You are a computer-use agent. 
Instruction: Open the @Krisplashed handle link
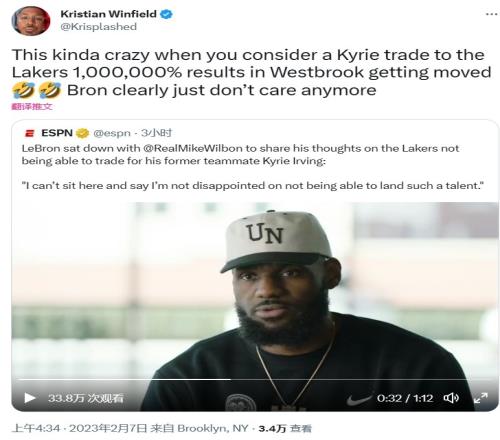pos(99,27)
